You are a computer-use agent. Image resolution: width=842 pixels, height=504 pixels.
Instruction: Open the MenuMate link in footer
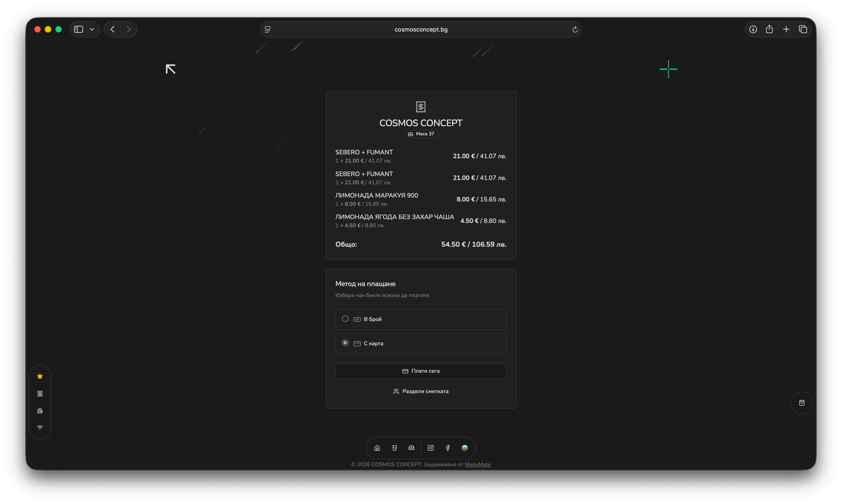click(x=478, y=464)
